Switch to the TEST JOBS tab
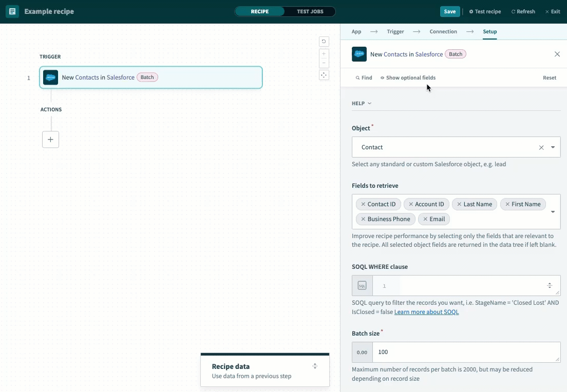 coord(310,11)
